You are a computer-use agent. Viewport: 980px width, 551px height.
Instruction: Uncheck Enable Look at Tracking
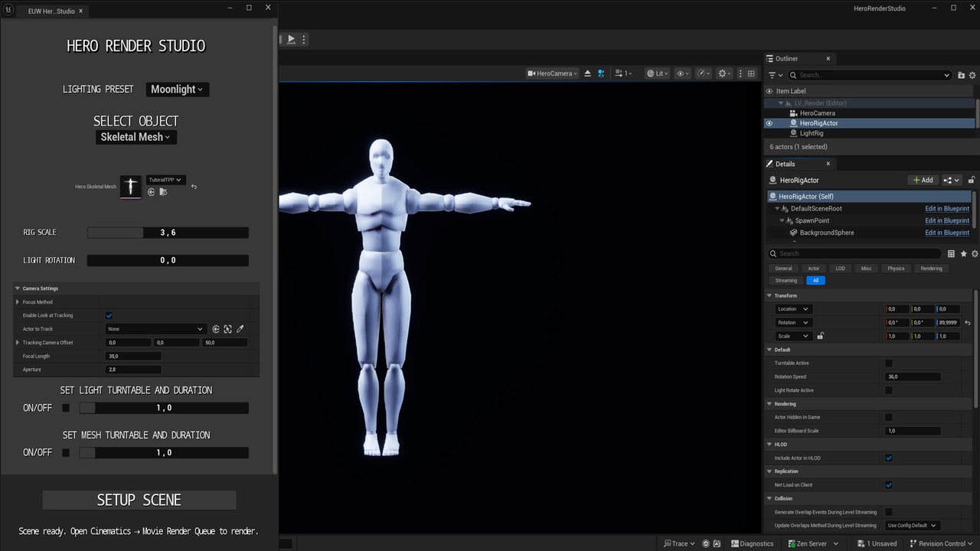tap(109, 315)
